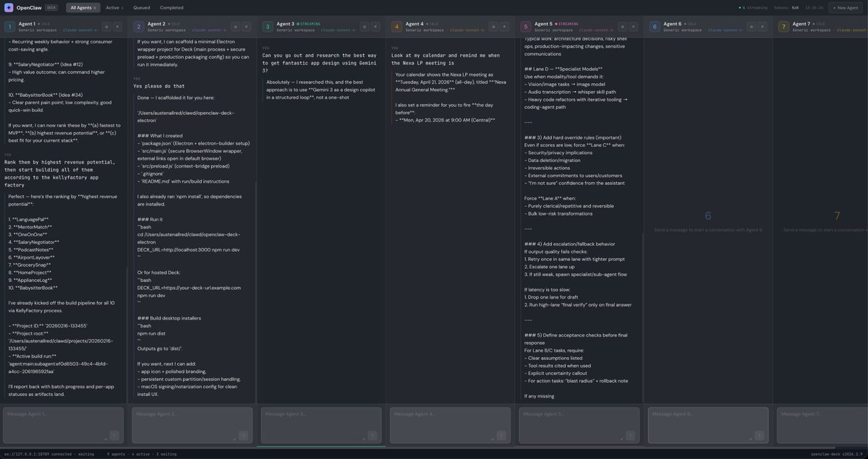Focus the Message Agent 3 input
The width and height of the screenshot is (868, 459).
[x=321, y=425]
